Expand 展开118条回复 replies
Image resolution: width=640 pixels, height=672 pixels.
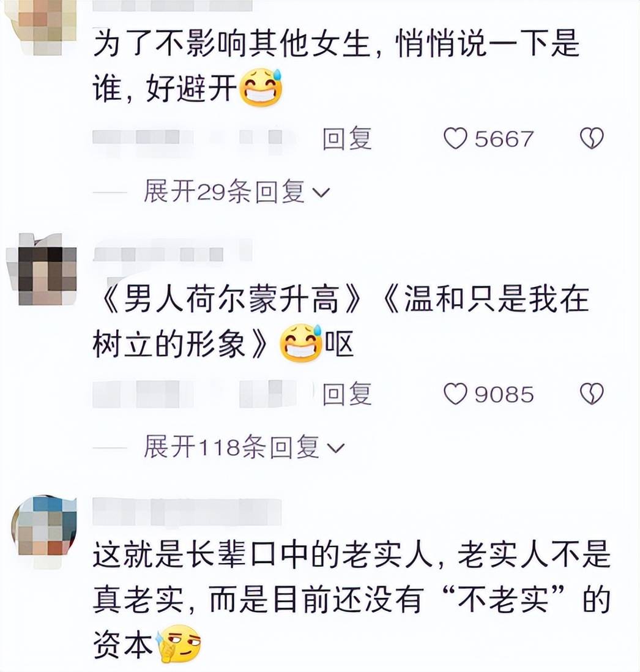[x=244, y=447]
